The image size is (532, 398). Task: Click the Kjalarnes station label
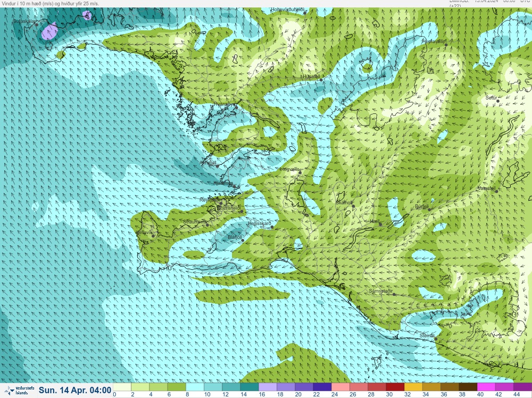tap(223, 183)
